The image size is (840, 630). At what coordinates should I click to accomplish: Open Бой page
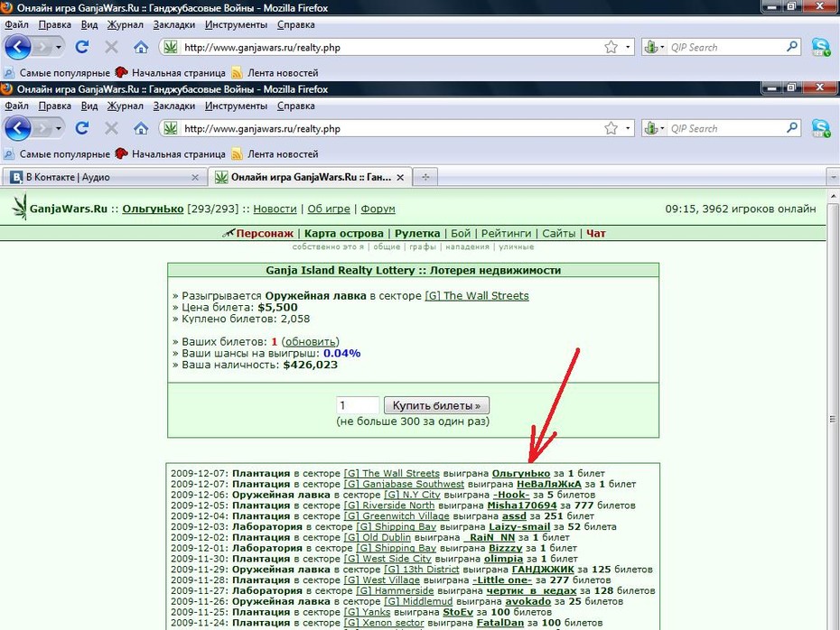coord(460,234)
